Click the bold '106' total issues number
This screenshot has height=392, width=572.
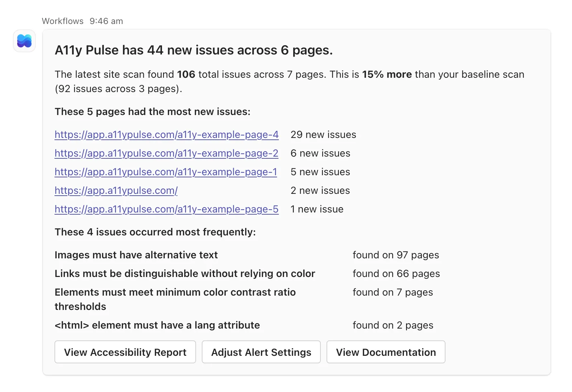[x=186, y=74]
